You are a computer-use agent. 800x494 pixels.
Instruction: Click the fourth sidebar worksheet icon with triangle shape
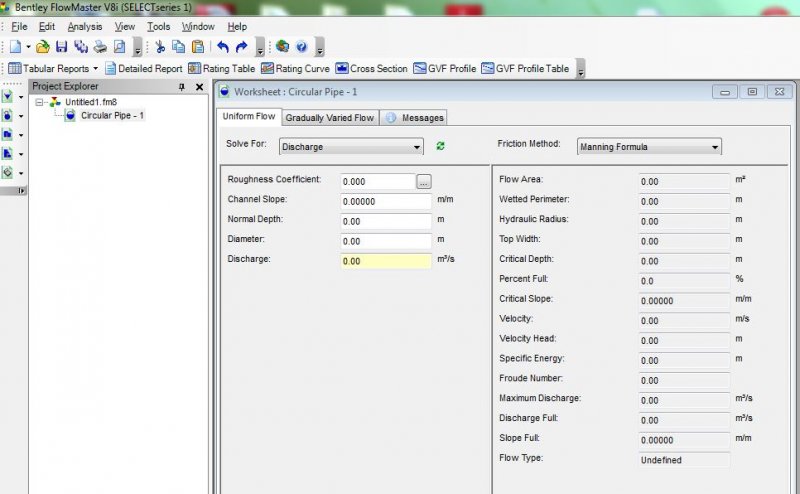click(8, 154)
